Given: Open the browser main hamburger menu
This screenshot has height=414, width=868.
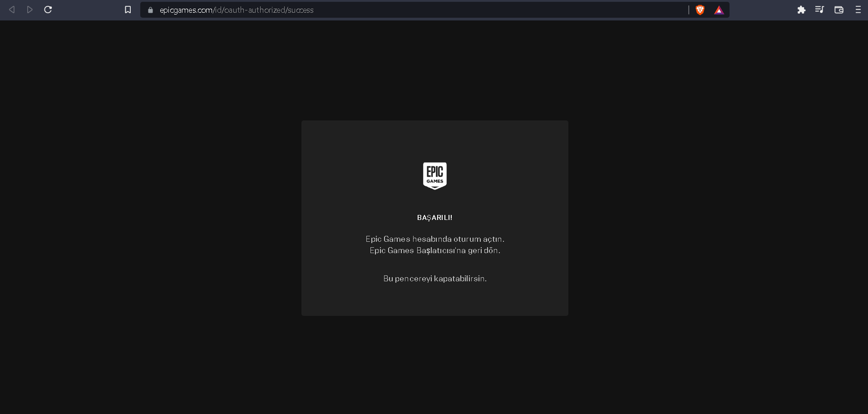Looking at the screenshot, I should point(858,10).
